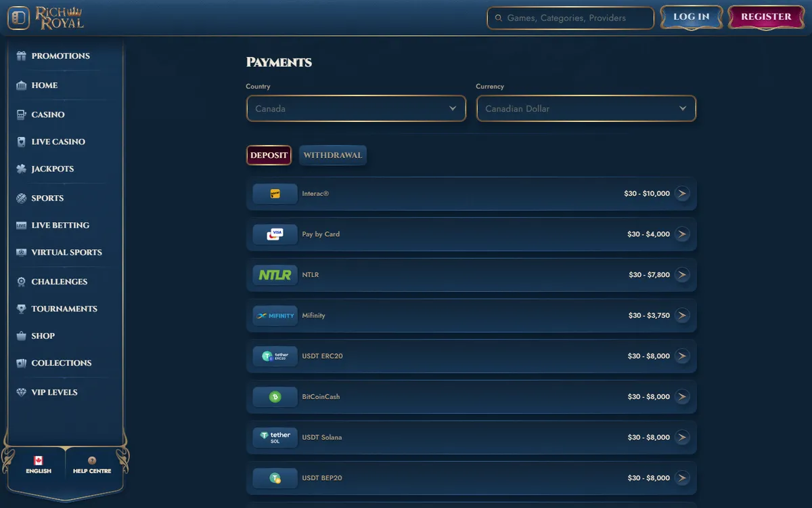The width and height of the screenshot is (812, 508).
Task: Expand the USDT BEP20 row arrow
Action: [682, 478]
